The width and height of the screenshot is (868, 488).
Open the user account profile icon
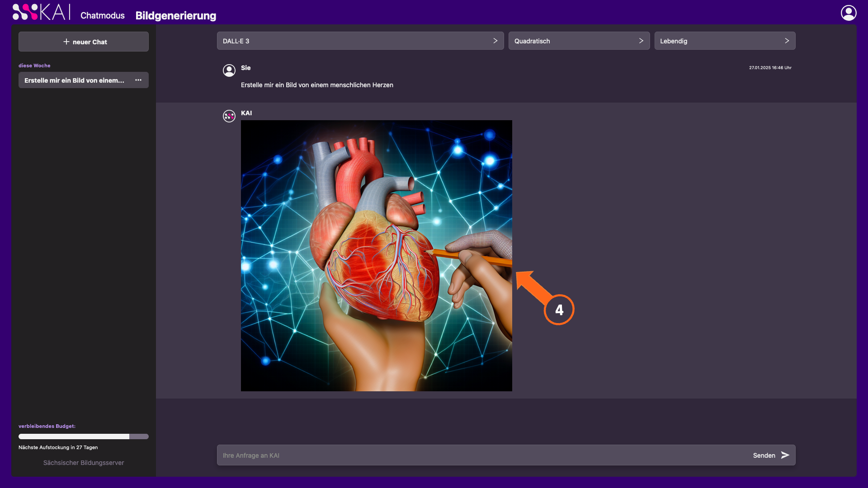(849, 13)
